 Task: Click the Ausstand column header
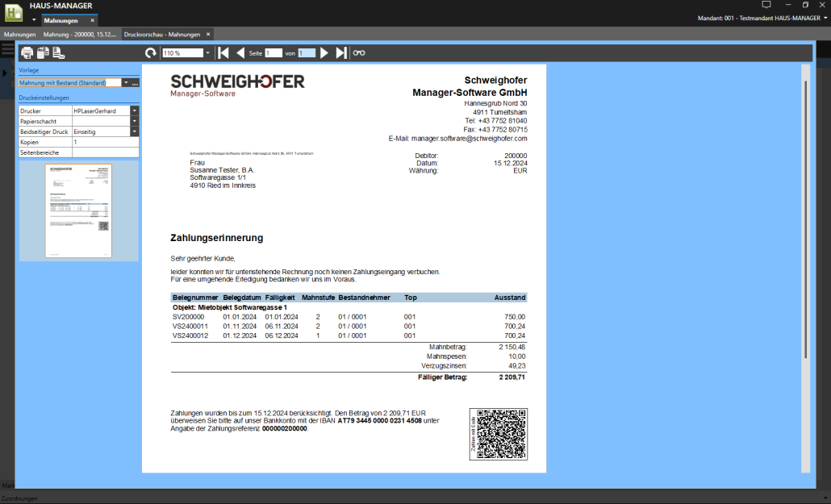pos(510,298)
